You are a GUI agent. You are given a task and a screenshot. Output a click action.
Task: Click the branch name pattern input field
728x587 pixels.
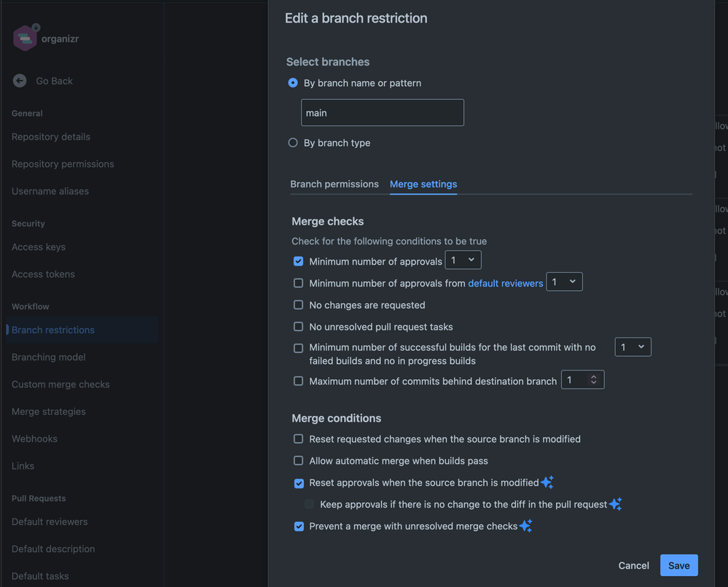pos(382,113)
